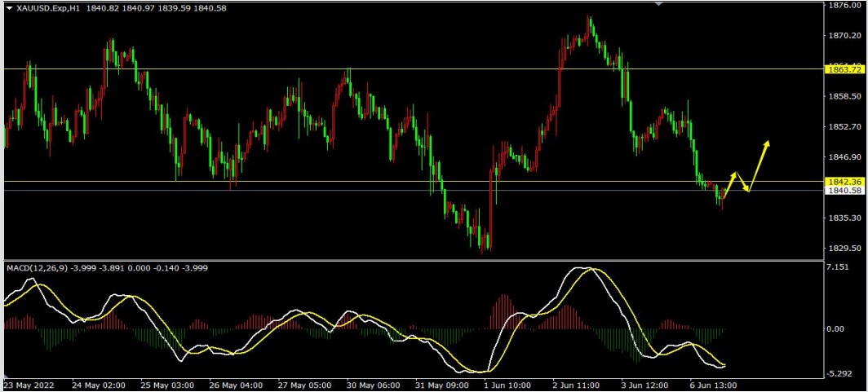868x392 pixels.
Task: Click the 31 May 09:00 time label
Action: [441, 385]
